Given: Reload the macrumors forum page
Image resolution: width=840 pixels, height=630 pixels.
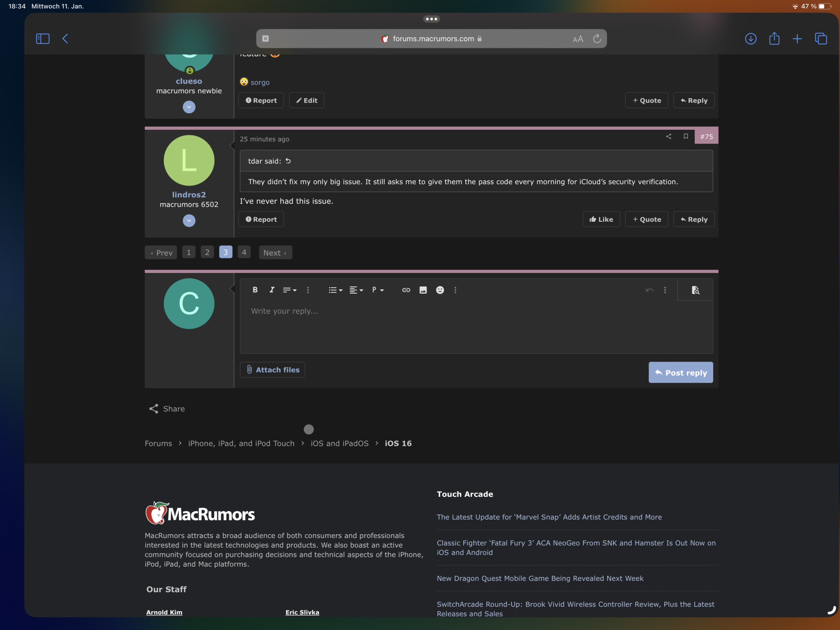Looking at the screenshot, I should (x=597, y=39).
